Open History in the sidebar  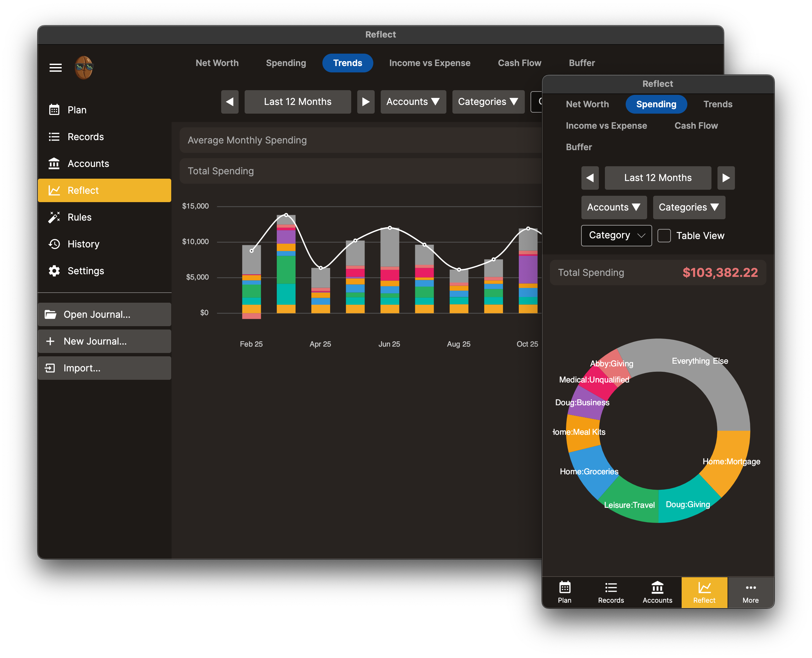click(83, 244)
